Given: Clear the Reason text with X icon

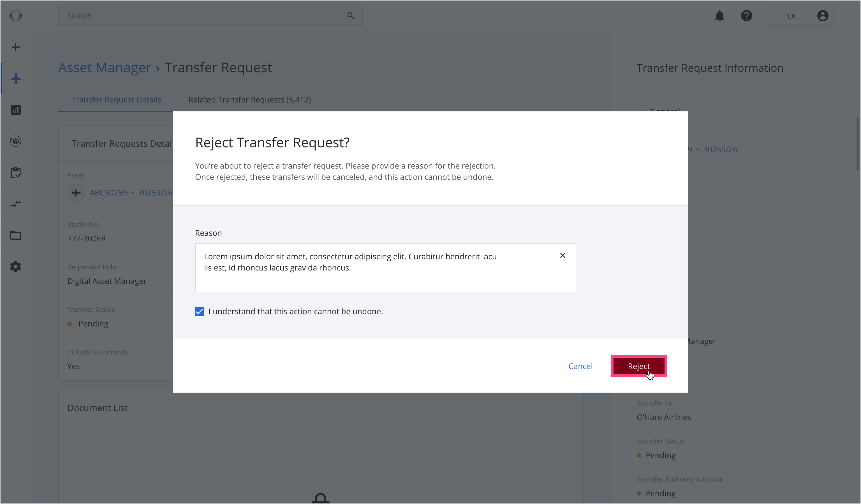Looking at the screenshot, I should pyautogui.click(x=563, y=256).
